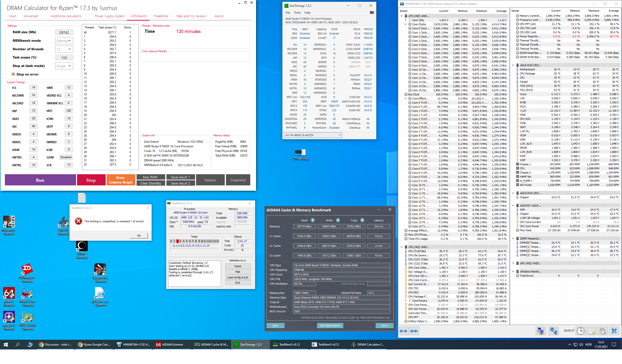Click AIDA64 Start Benchmark button
The height and width of the screenshot is (364, 622).
[x=330, y=325]
